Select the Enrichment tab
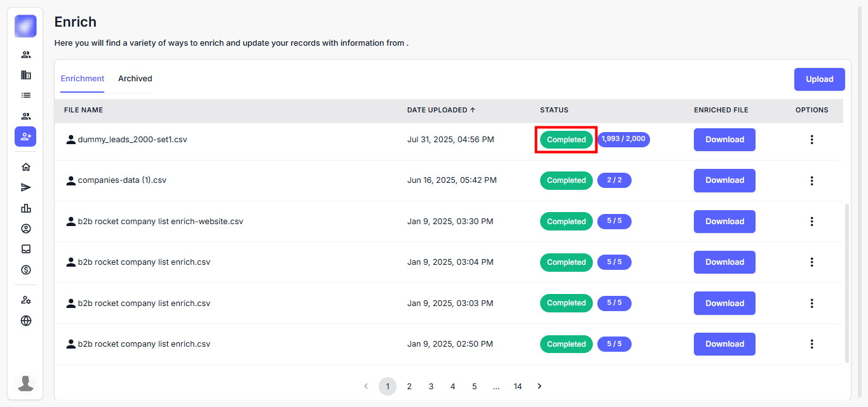 tap(83, 79)
